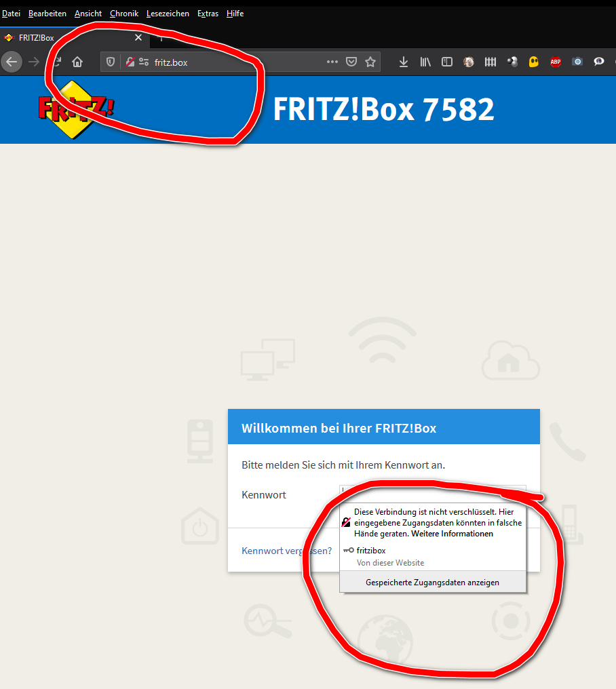Open site permissions icon in address bar
This screenshot has height=689, width=616.
(144, 62)
